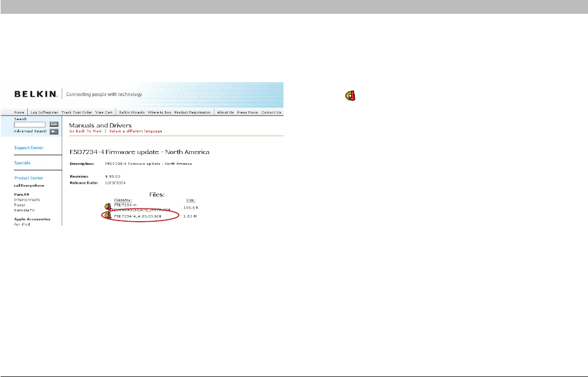This screenshot has height=377, width=588.
Task: Open Where to Buy
Action: [x=160, y=112]
